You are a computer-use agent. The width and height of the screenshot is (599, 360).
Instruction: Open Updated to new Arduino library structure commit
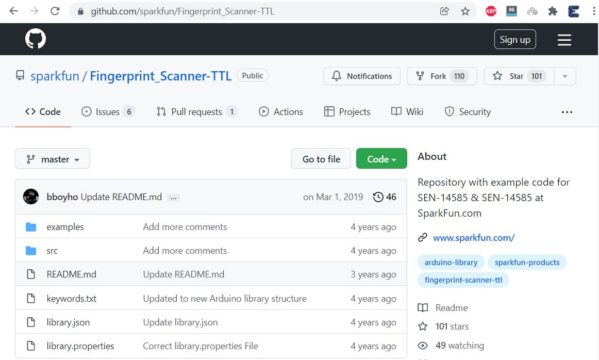pos(225,298)
